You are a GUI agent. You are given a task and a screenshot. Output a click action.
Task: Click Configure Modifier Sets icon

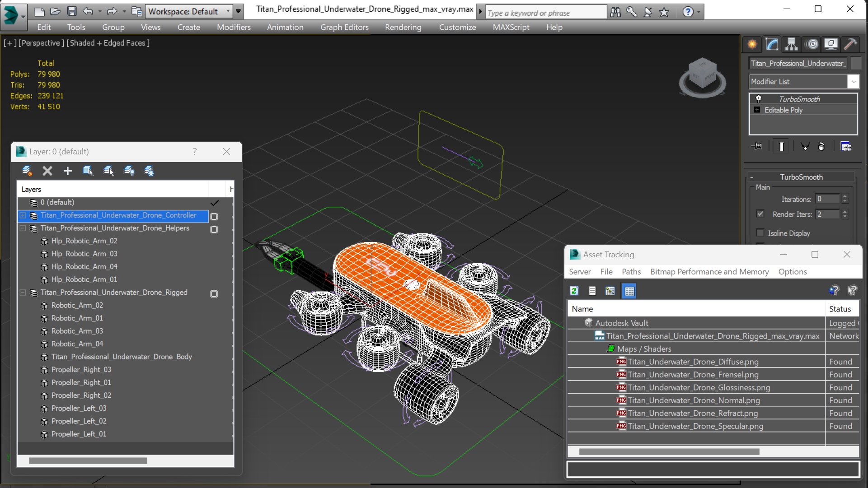845,146
